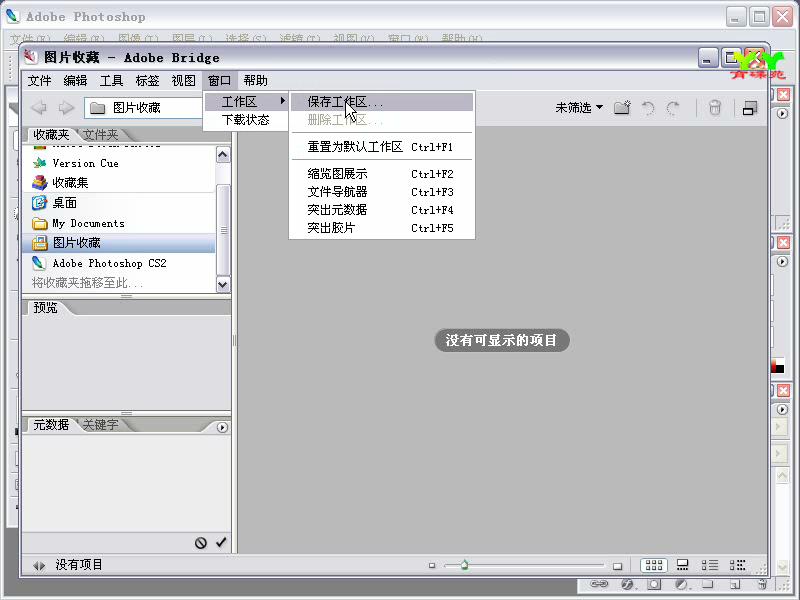The width and height of the screenshot is (800, 600).
Task: Click the 没有项目 status text
Action: (79, 565)
